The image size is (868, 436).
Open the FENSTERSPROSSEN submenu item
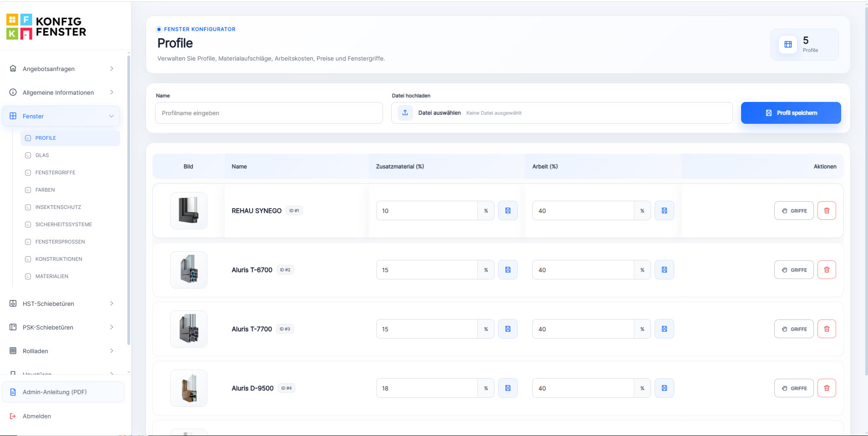tap(70, 242)
